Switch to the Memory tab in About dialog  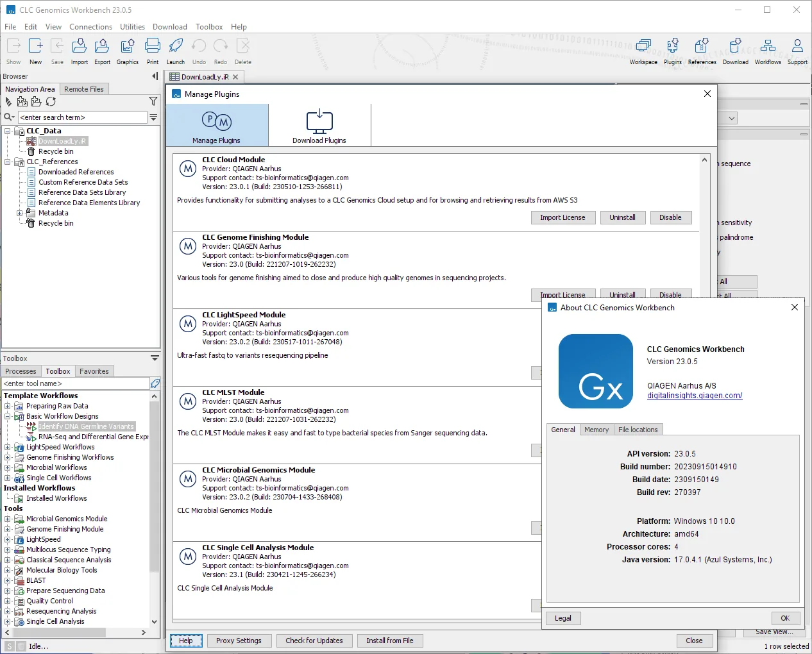(x=596, y=430)
